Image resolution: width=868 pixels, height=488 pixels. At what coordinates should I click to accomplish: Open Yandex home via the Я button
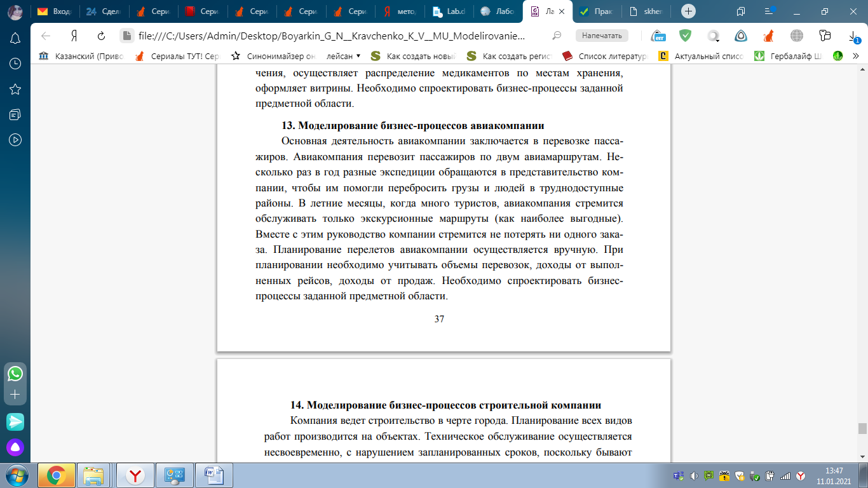[x=74, y=36]
